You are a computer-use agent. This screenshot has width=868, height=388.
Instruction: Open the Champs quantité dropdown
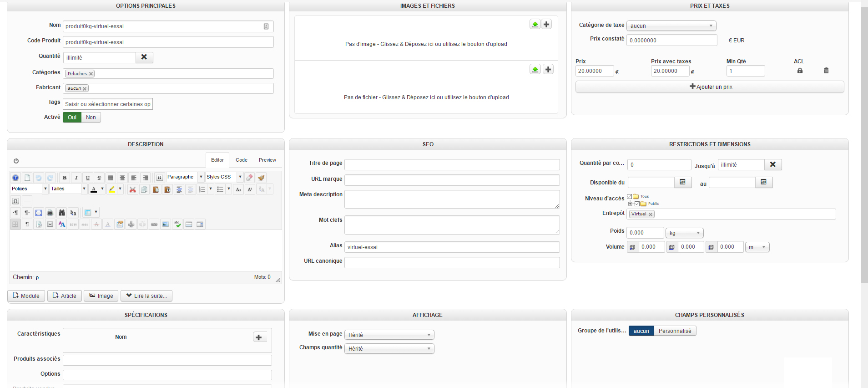pyautogui.click(x=389, y=349)
